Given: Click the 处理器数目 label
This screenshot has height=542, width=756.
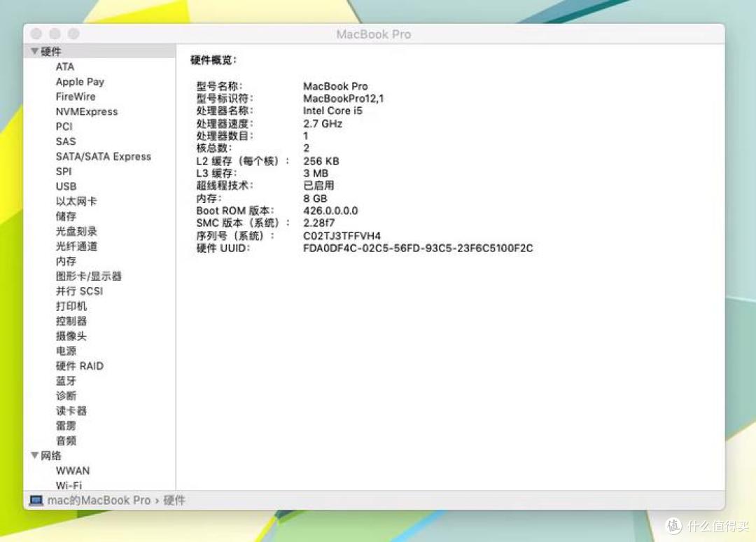Looking at the screenshot, I should pos(224,136).
